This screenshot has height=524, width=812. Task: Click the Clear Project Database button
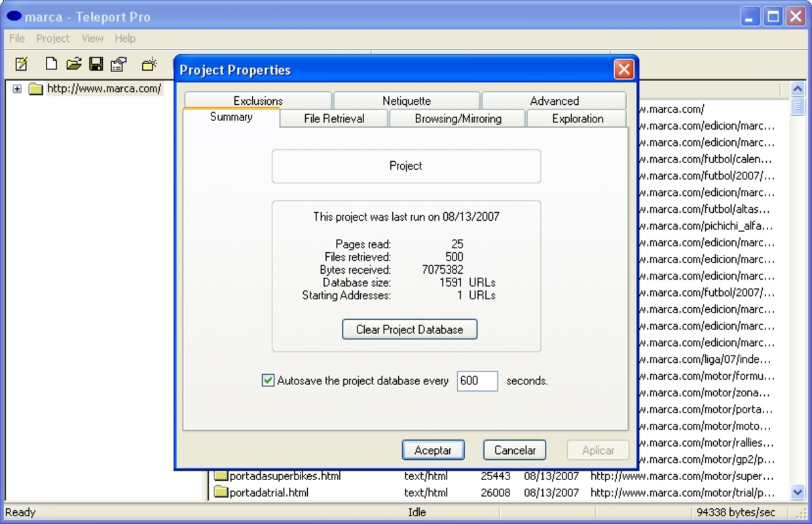click(409, 329)
